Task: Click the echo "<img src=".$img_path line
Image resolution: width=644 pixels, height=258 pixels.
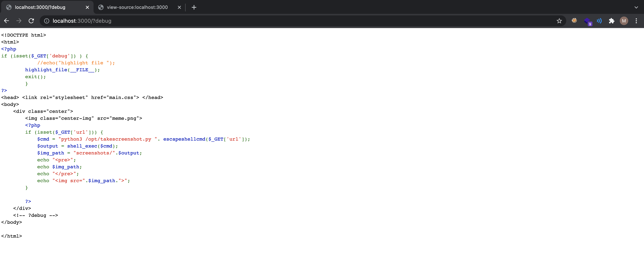Action: pos(84,181)
